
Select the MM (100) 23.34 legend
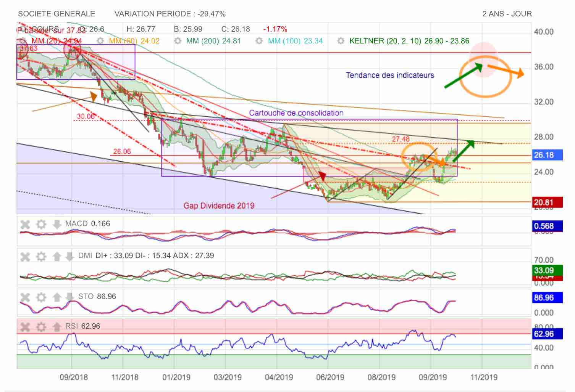pos(295,41)
